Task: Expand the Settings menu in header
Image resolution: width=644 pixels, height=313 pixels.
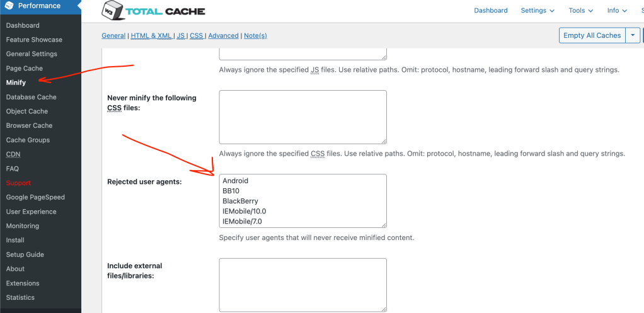Action: click(x=538, y=11)
